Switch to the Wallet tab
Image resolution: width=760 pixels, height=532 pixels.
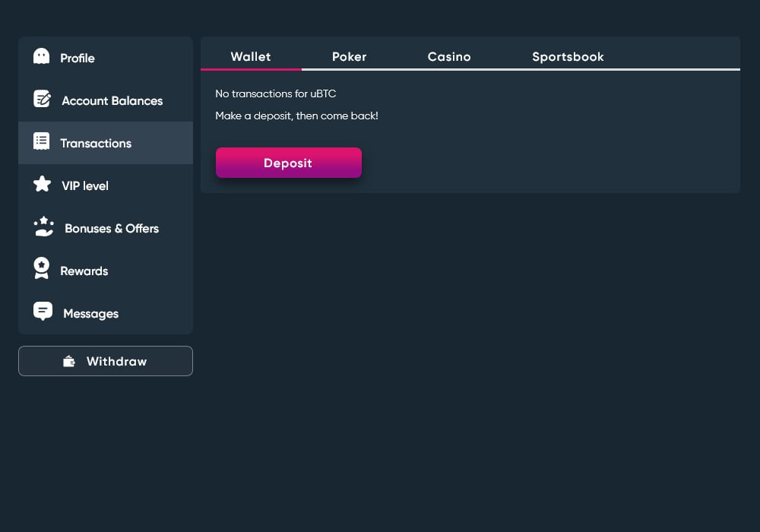click(x=251, y=57)
